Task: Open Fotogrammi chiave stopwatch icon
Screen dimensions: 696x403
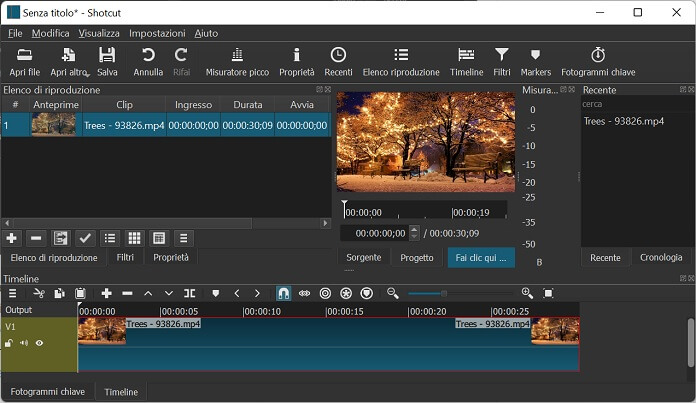Action: click(x=598, y=62)
